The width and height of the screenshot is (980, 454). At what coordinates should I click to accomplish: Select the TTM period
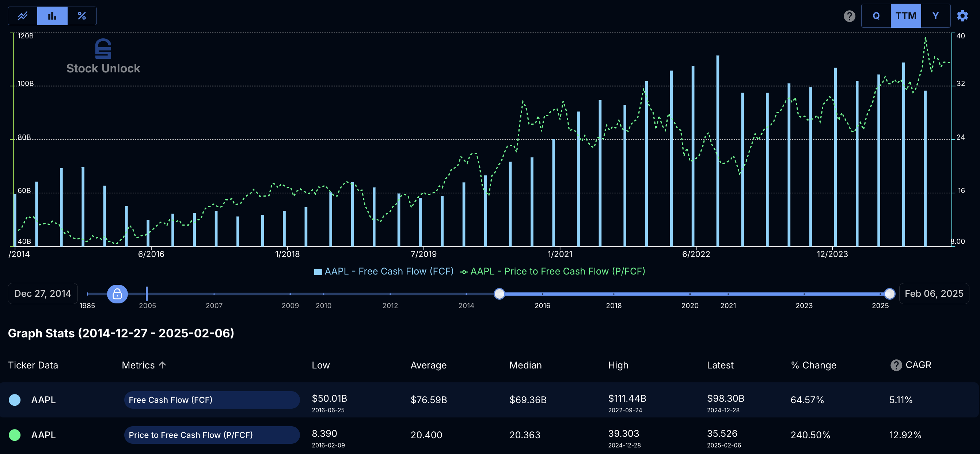905,16
